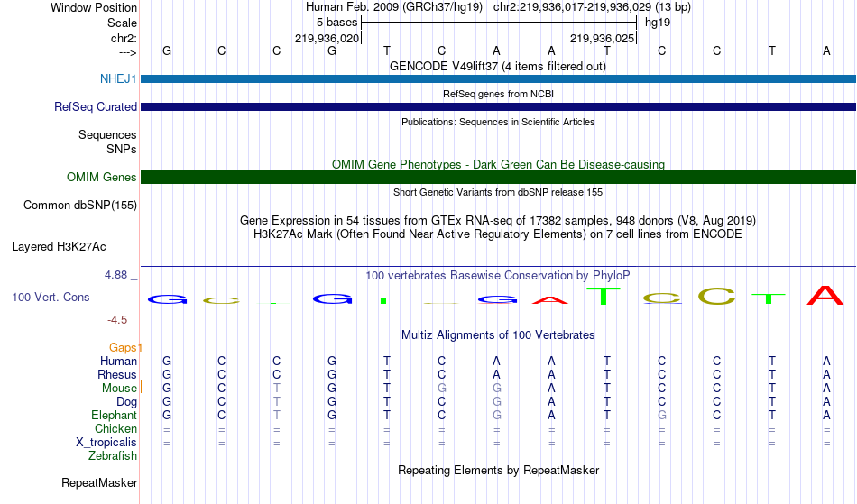Select the Elephant alignment row label
This screenshot has height=504, width=857.
[x=114, y=415]
